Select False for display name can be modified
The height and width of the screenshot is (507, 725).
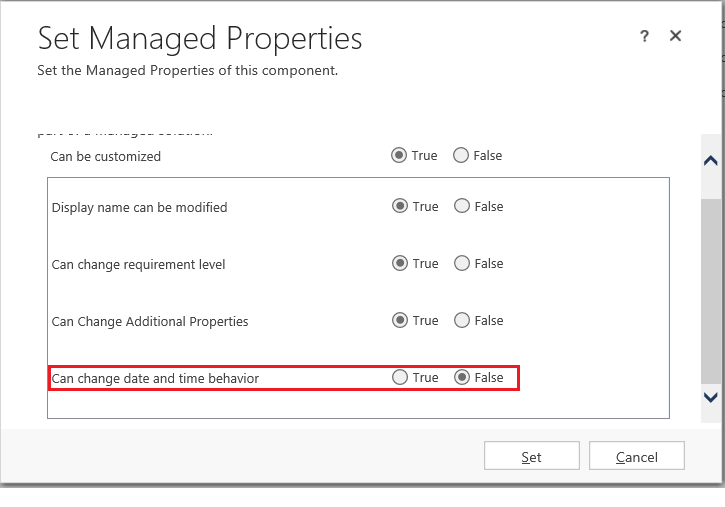tap(461, 207)
